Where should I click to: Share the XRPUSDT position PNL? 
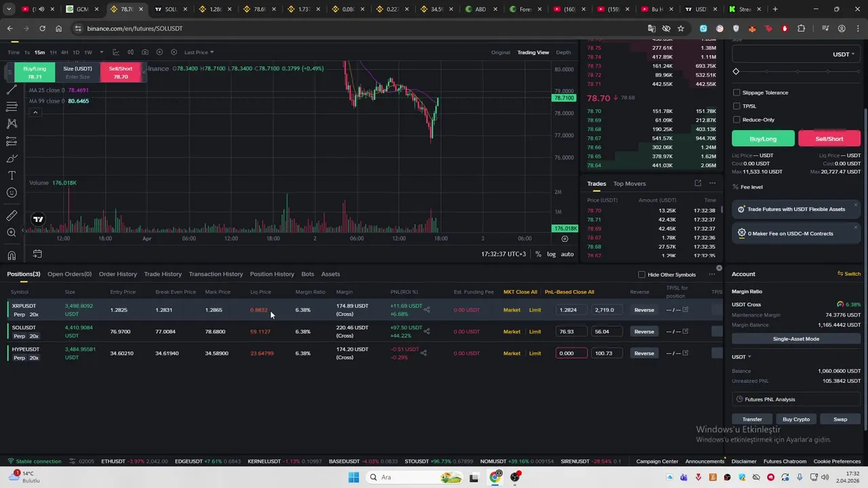click(427, 310)
